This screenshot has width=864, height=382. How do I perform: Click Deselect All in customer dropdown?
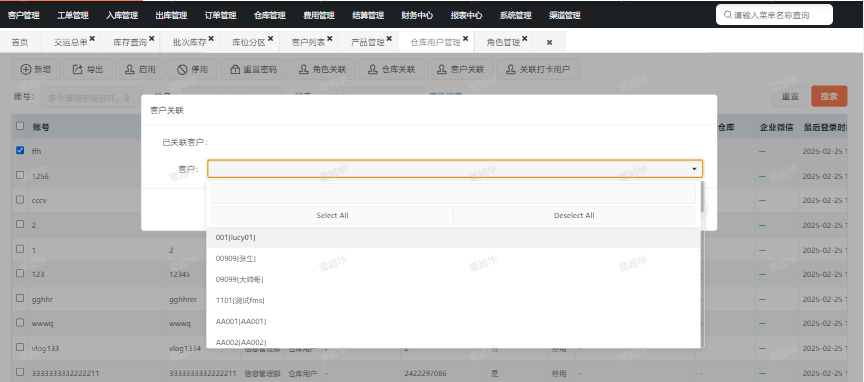574,216
